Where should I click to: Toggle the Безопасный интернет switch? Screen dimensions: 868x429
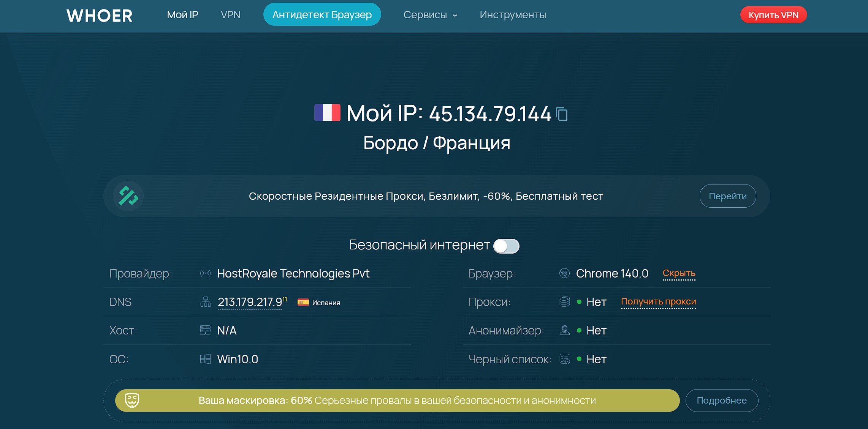pos(507,246)
